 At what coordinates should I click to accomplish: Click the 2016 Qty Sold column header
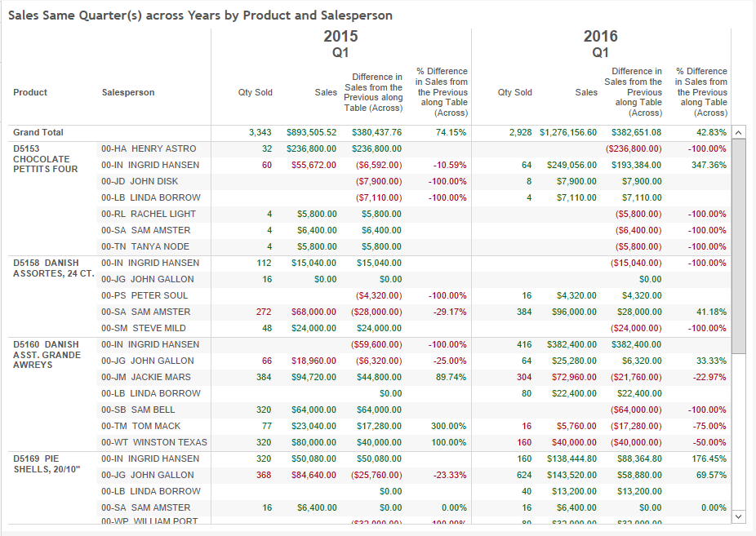(514, 92)
